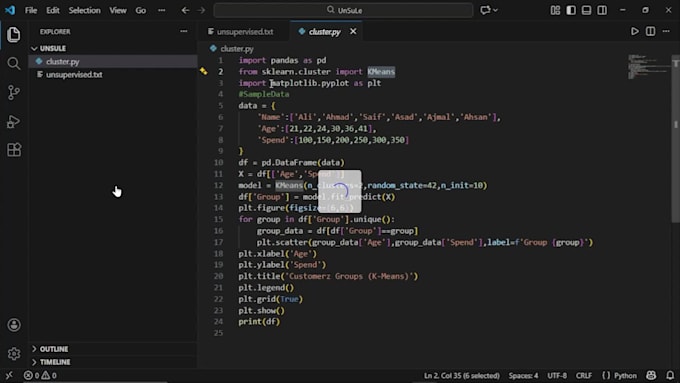Click plt.legend() on line 21
This screenshot has height=383, width=680.
[266, 288]
